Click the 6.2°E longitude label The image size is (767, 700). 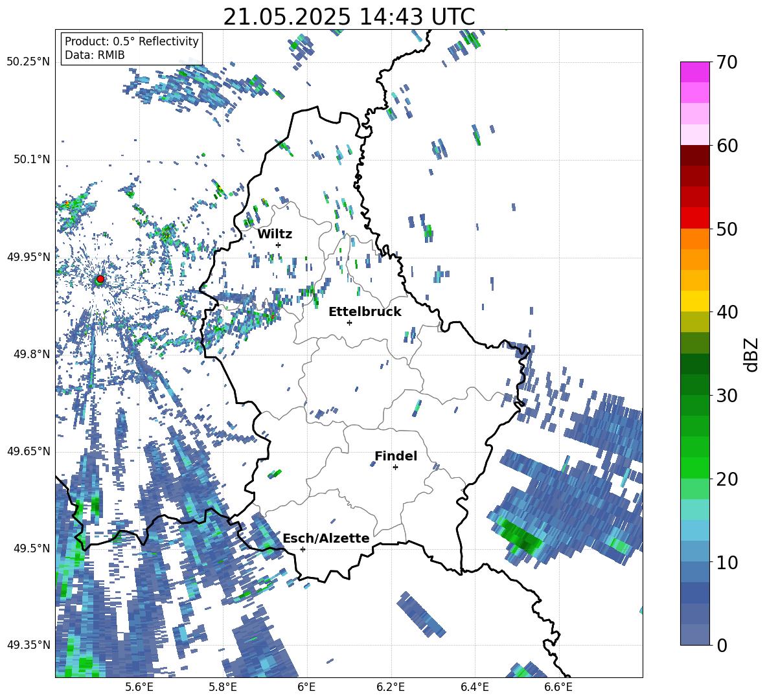(391, 687)
